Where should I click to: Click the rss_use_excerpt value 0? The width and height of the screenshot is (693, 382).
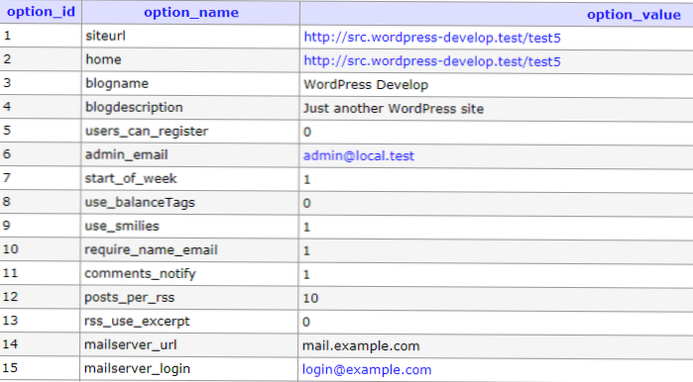(306, 322)
